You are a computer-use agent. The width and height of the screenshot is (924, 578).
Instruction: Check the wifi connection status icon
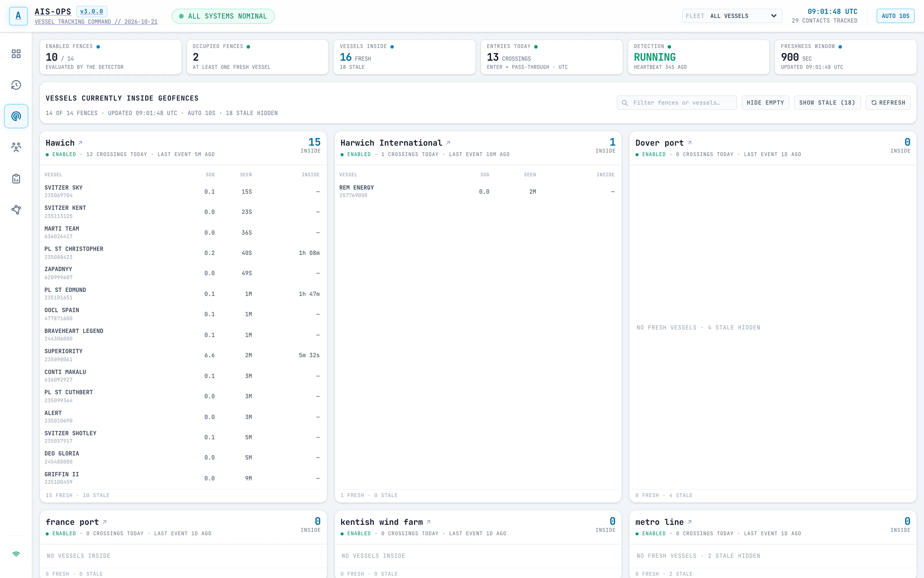pyautogui.click(x=16, y=554)
